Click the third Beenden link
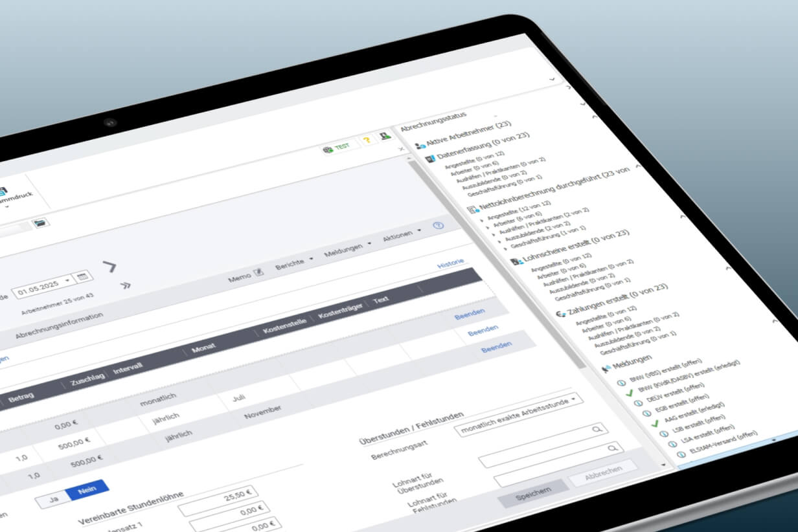The image size is (798, 532). (496, 347)
